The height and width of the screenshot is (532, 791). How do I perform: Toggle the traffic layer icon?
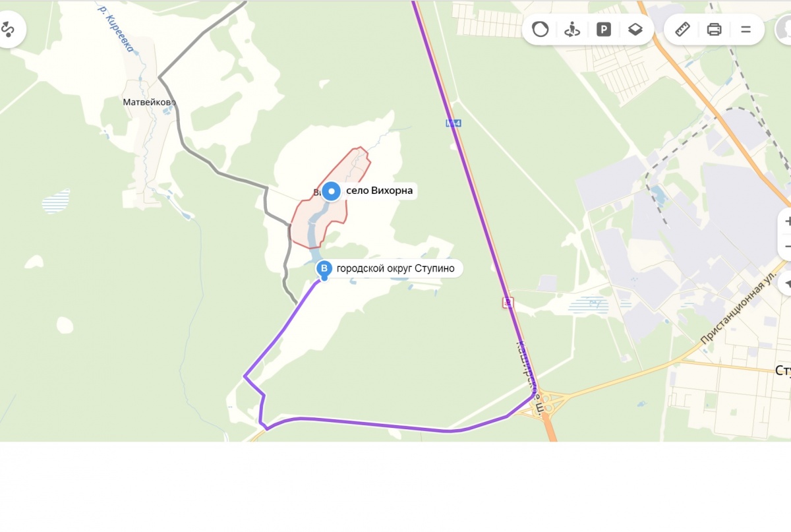coord(541,29)
